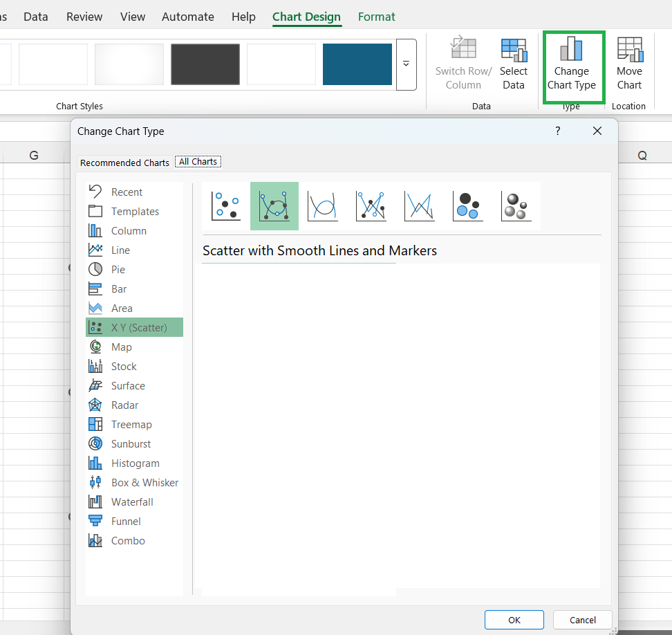Confirm chart type with OK button
Image resolution: width=672 pixels, height=635 pixels.
point(514,620)
